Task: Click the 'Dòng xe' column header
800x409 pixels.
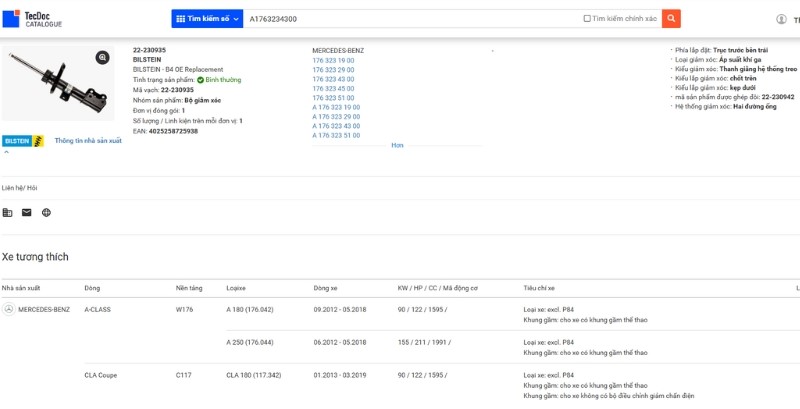Action: click(326, 288)
